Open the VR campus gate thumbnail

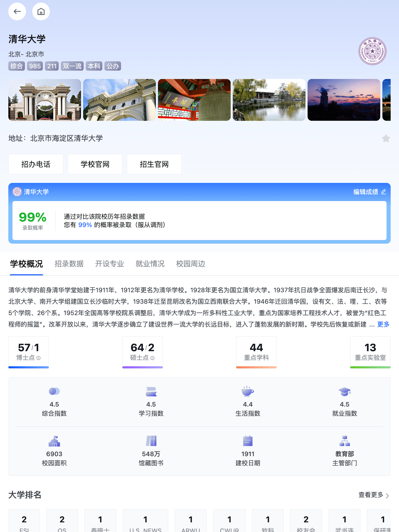point(45,100)
